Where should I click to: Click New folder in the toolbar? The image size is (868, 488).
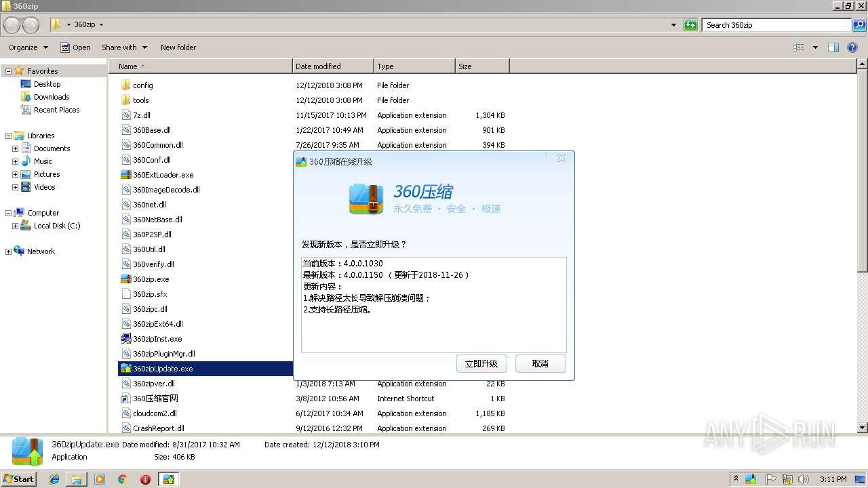178,47
